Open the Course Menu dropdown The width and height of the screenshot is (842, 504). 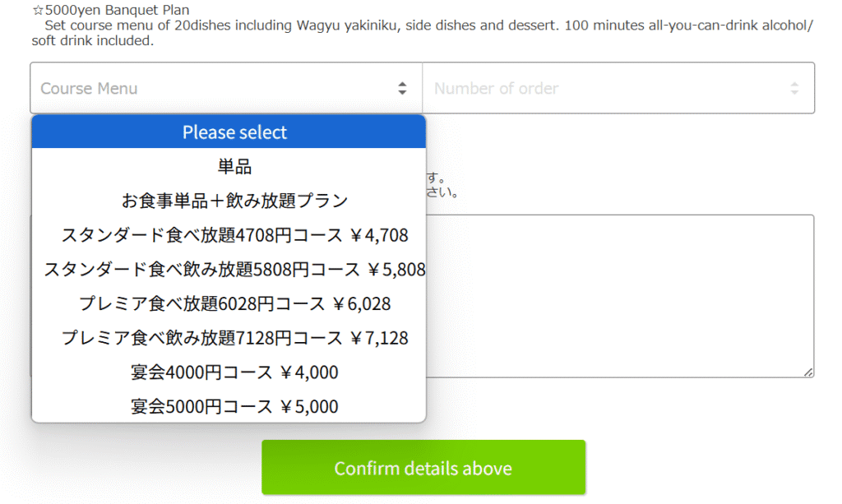point(226,88)
